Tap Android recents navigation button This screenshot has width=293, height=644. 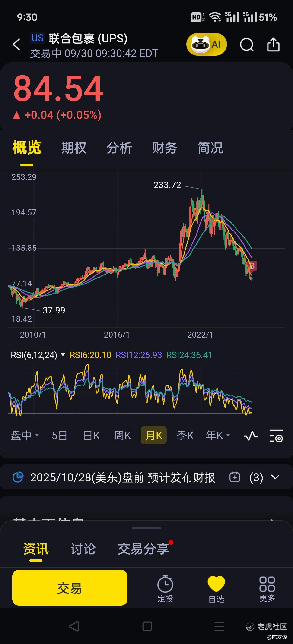click(220, 626)
